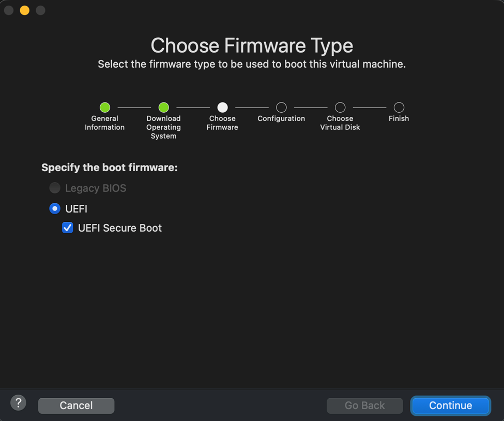504x421 pixels.
Task: Close the wizard using the leftmost window button
Action: (x=9, y=10)
